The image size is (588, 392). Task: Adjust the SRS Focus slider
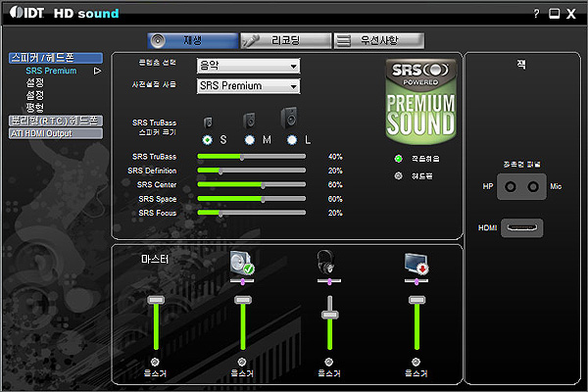pyautogui.click(x=251, y=213)
